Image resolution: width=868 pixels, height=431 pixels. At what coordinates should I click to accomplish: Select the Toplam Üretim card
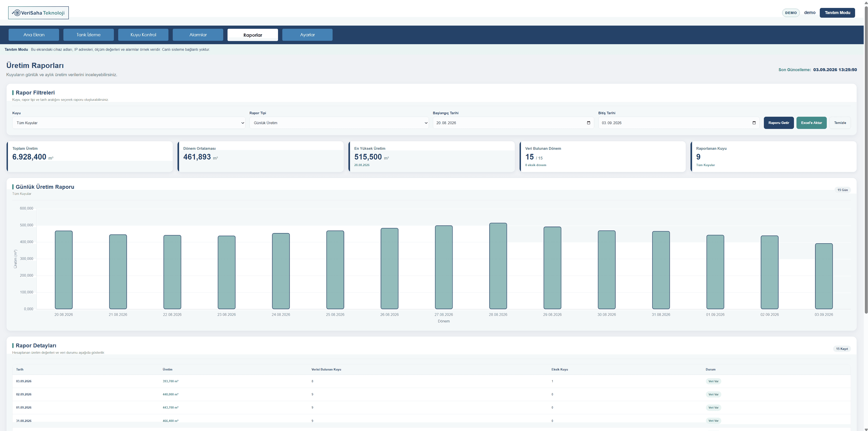tap(90, 157)
